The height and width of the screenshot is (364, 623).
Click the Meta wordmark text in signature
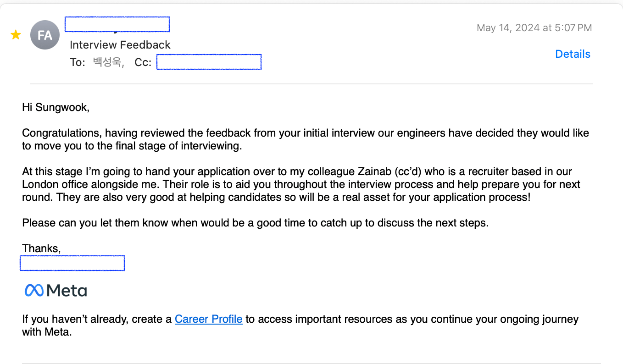[67, 291]
